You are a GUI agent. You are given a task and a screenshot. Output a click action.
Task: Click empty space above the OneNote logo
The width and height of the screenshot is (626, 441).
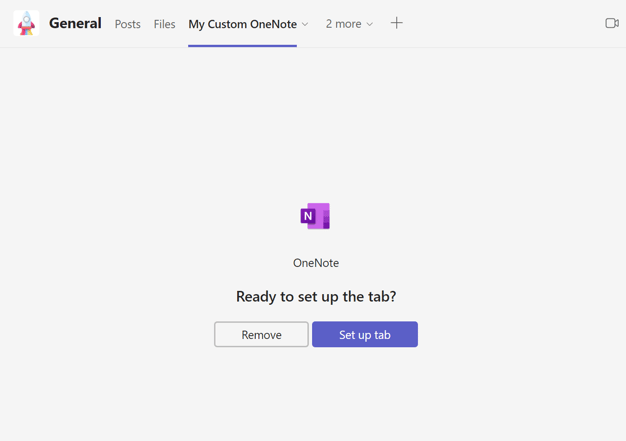click(x=316, y=130)
